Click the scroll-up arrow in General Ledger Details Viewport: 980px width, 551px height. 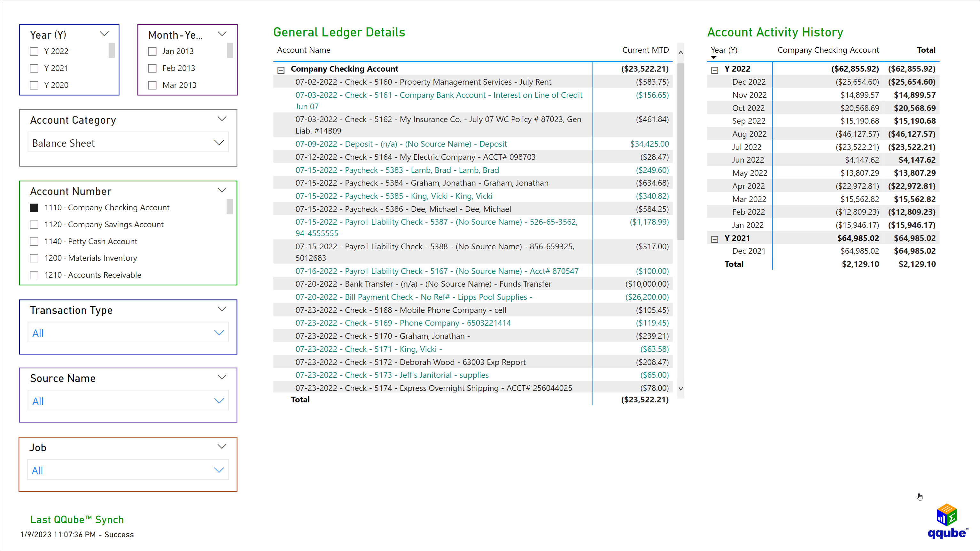click(681, 52)
